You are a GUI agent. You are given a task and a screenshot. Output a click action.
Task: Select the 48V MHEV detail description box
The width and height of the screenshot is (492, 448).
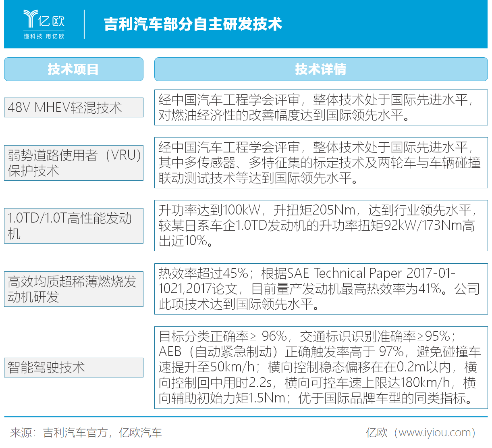(321, 108)
